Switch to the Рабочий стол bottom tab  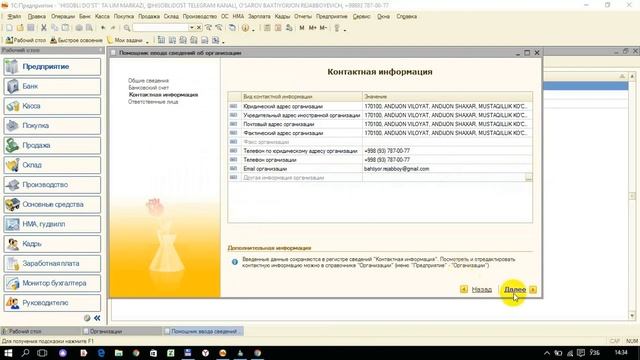click(40, 331)
